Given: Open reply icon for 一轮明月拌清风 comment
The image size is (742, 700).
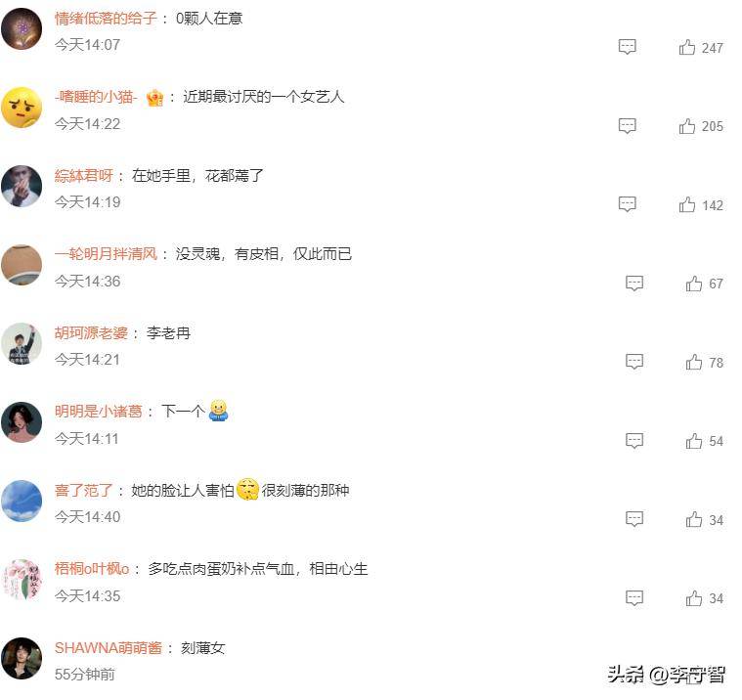Looking at the screenshot, I should [x=634, y=283].
